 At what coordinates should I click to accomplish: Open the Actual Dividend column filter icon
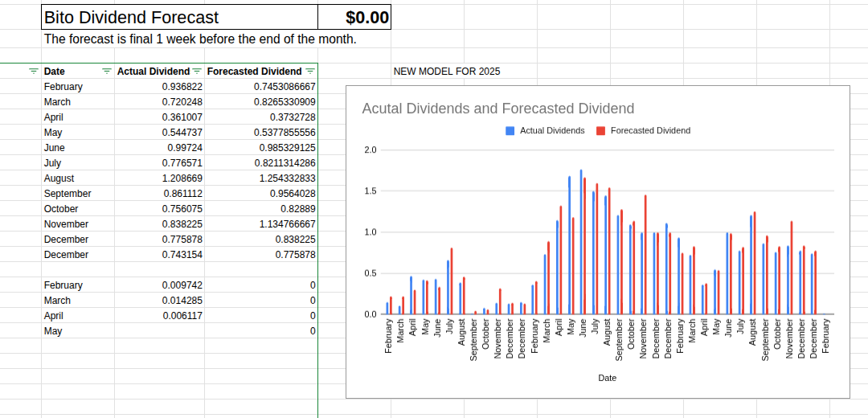[x=197, y=72]
